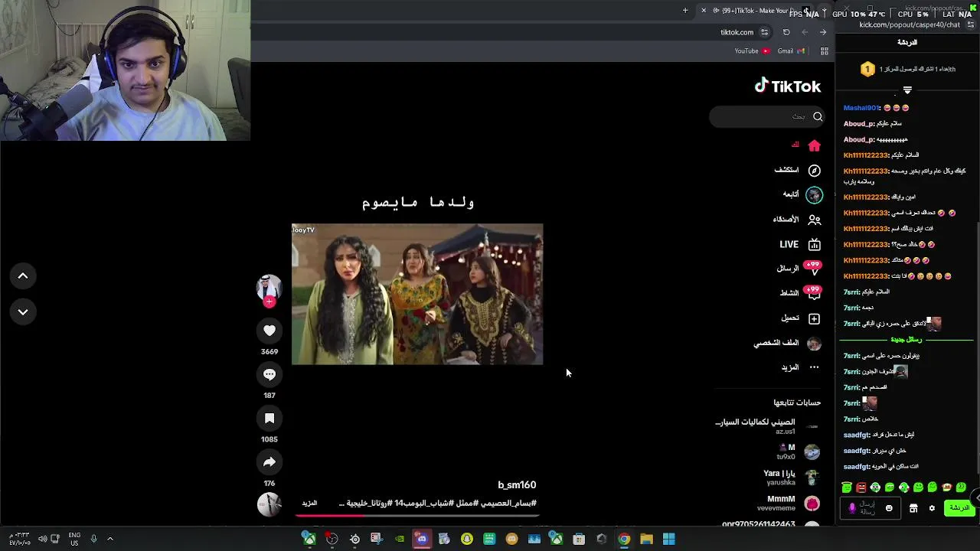
Task: Open File Explorer from the taskbar
Action: coord(646,540)
